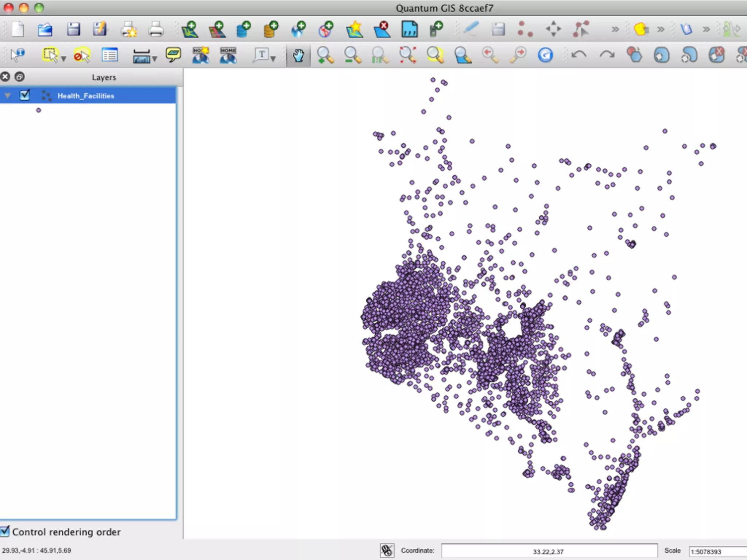This screenshot has height=560, width=747.
Task: Toggle the Control rendering order checkbox
Action: click(5, 532)
